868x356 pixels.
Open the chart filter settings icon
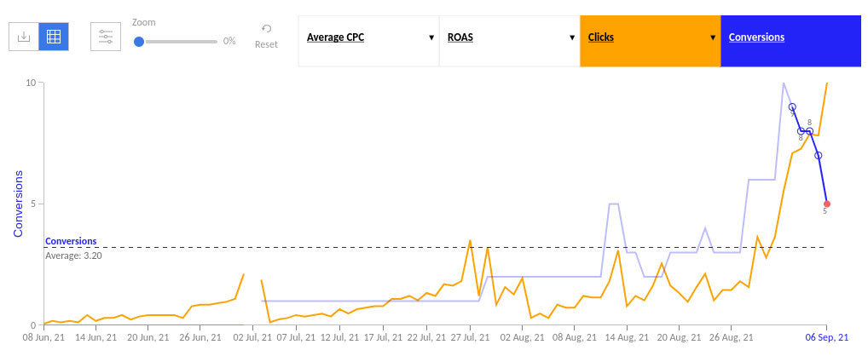tap(105, 37)
